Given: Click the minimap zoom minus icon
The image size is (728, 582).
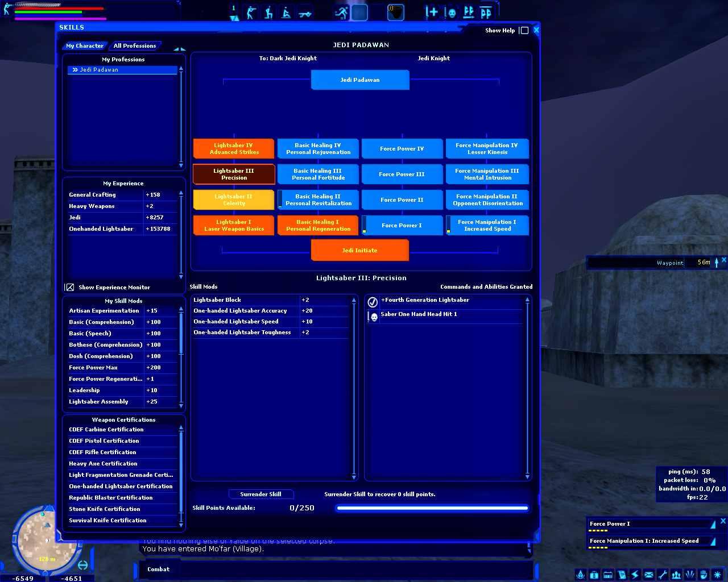Looking at the screenshot, I should pos(83,564).
